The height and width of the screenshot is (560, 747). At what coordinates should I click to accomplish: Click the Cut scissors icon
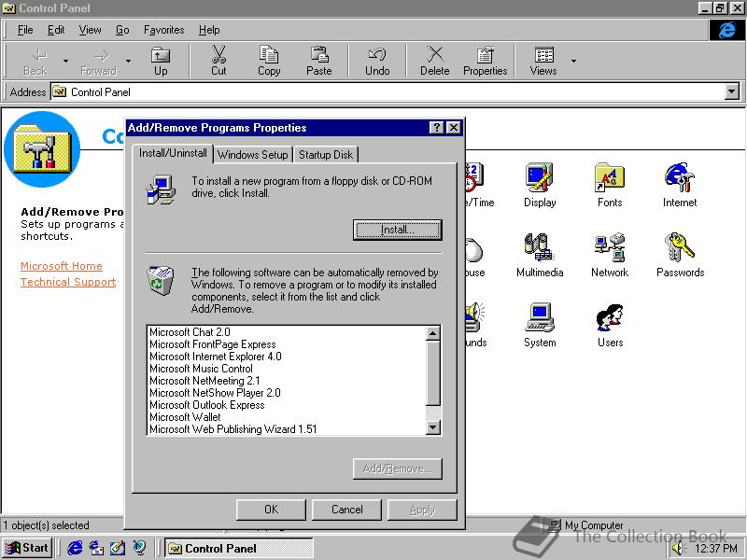(218, 55)
